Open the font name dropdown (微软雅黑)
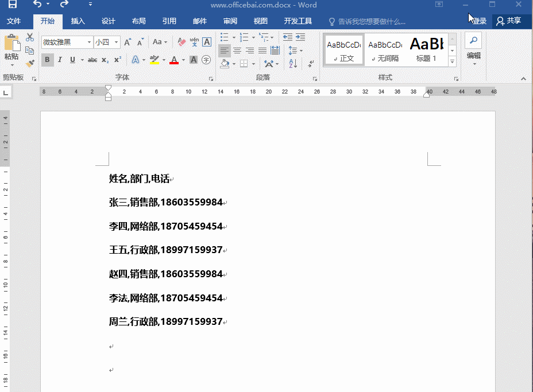533x392 pixels. pyautogui.click(x=89, y=42)
